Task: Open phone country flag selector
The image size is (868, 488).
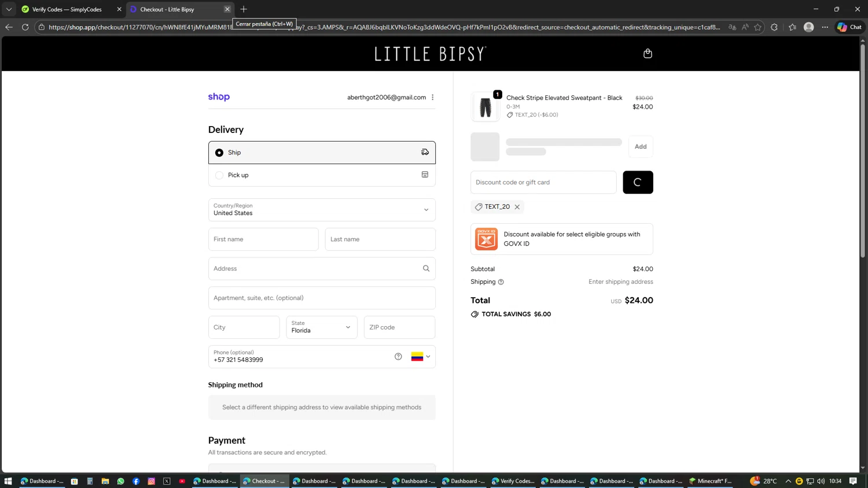Action: click(421, 357)
